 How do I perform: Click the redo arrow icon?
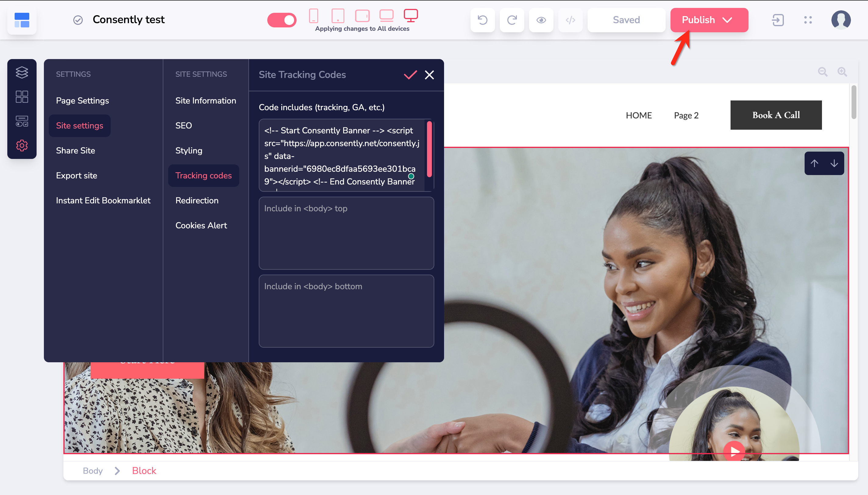[511, 20]
